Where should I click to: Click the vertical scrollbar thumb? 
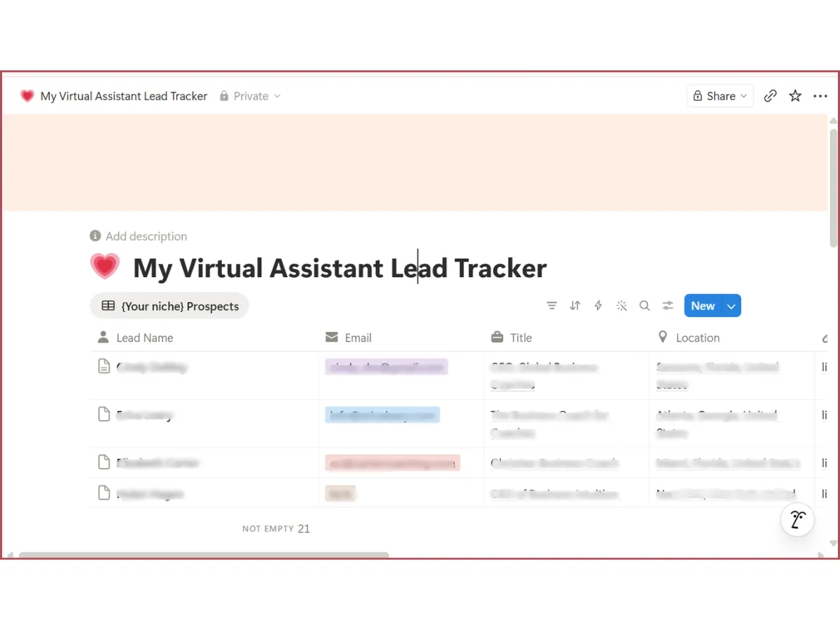(x=833, y=188)
